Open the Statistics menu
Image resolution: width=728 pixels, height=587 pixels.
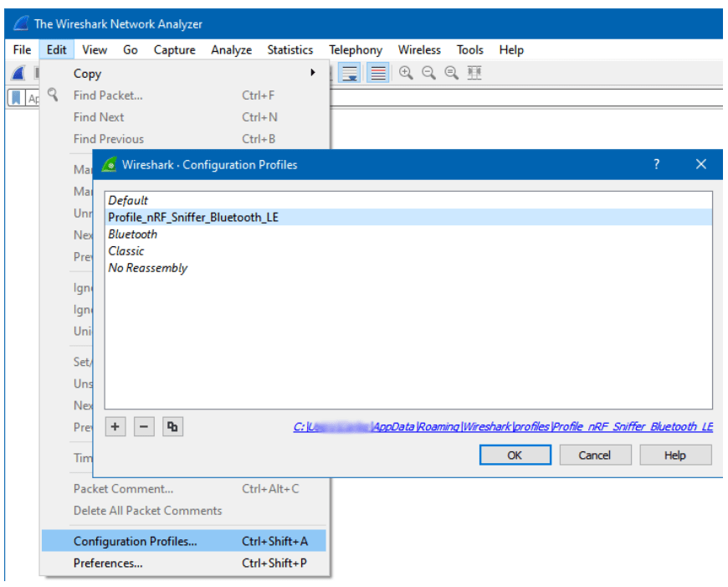click(290, 50)
